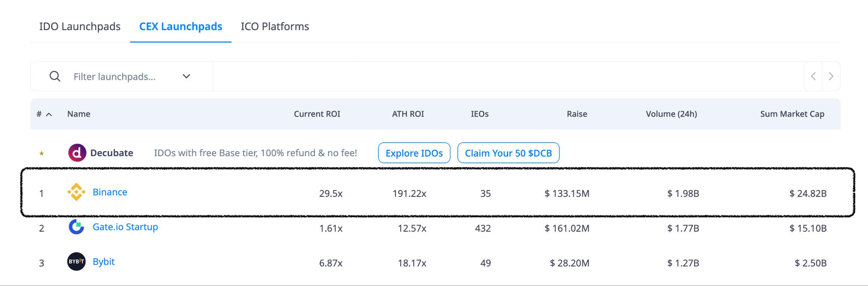
Task: Click the next page right arrow
Action: click(x=831, y=76)
